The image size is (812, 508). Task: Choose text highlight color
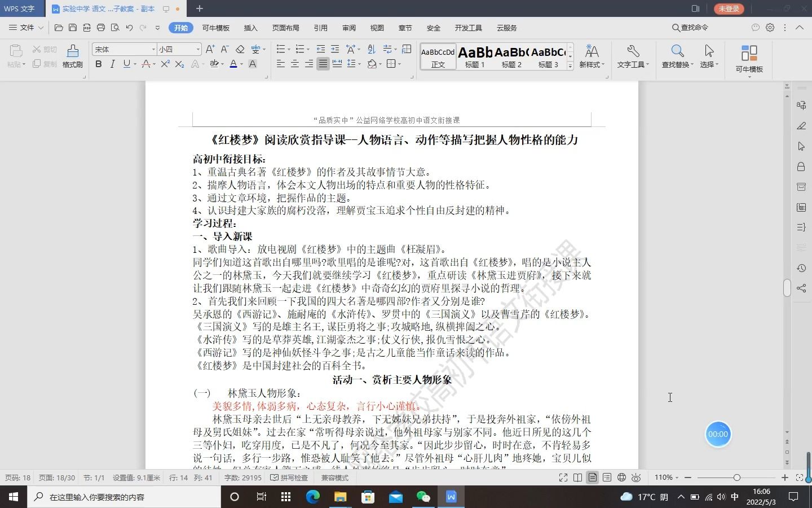[x=214, y=64]
